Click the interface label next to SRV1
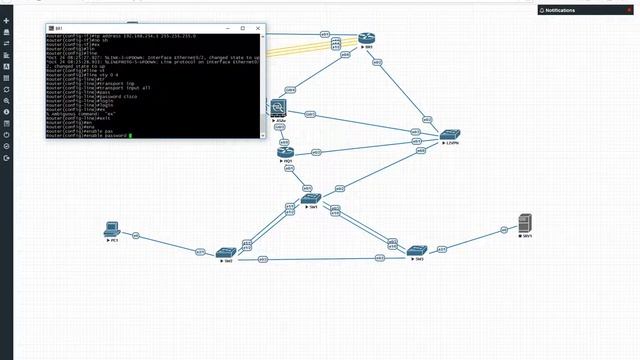Viewport: 640px width, 360px height. click(x=504, y=230)
